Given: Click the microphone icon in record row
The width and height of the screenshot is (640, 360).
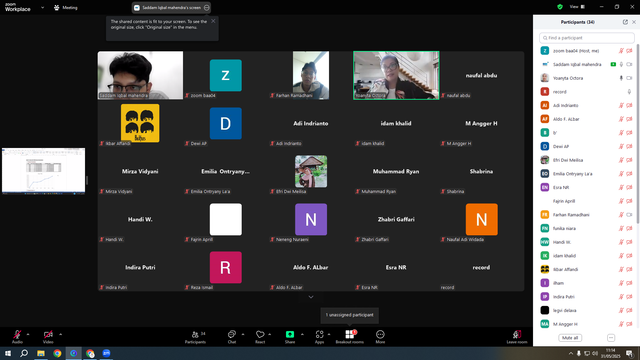Looking at the screenshot, I should (629, 92).
